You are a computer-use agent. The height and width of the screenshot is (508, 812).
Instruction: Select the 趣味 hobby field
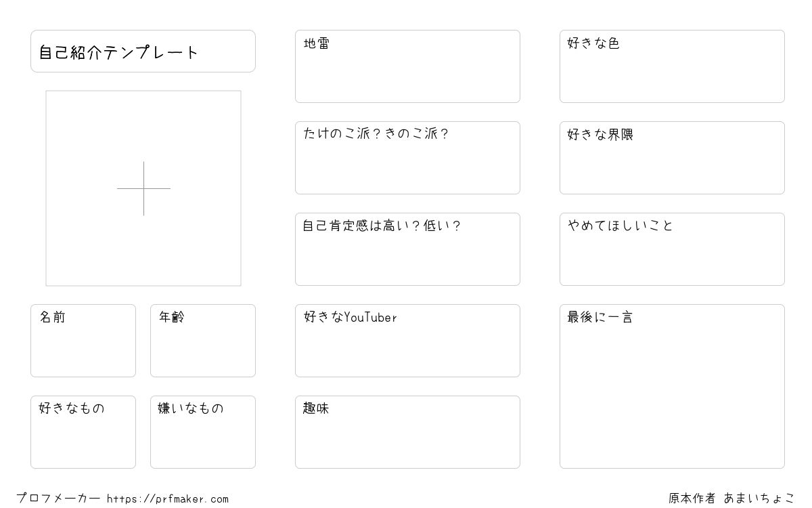(x=407, y=432)
